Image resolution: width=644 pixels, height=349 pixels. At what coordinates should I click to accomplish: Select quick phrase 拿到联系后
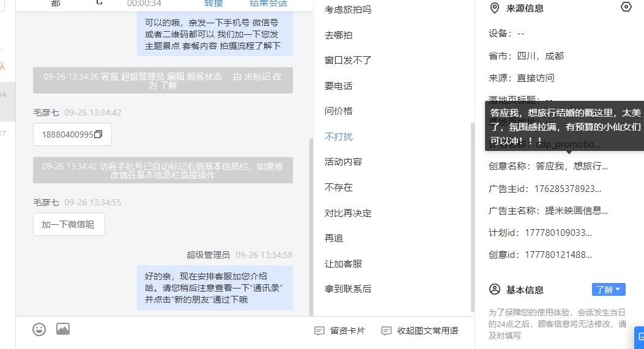tap(347, 289)
